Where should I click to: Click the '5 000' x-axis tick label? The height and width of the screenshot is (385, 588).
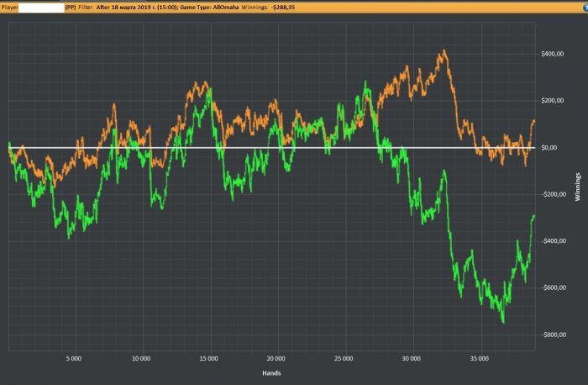pyautogui.click(x=74, y=359)
